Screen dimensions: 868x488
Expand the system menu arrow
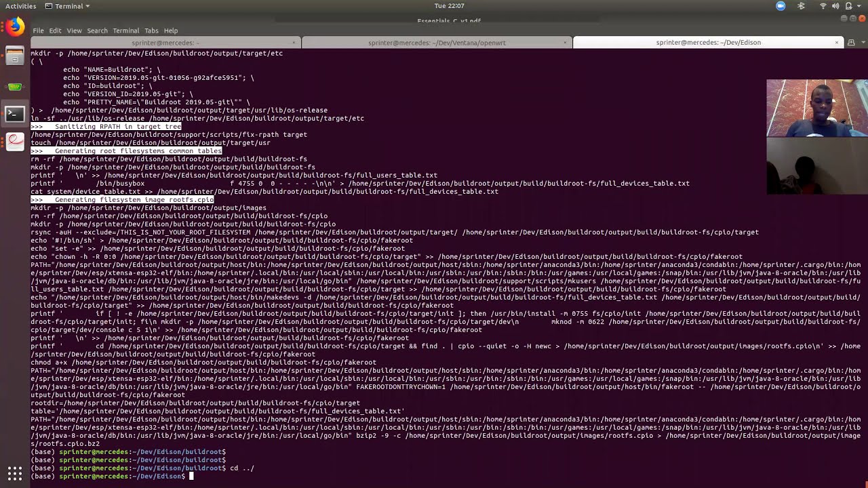click(x=858, y=6)
